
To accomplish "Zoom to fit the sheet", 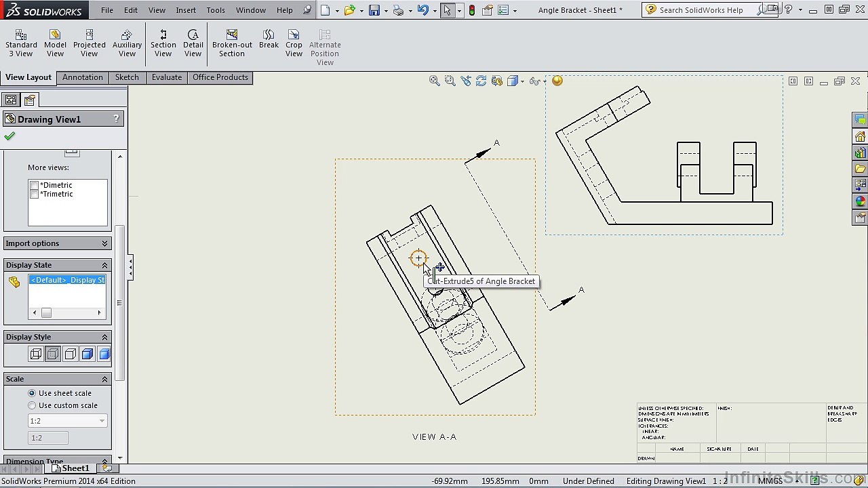I will pyautogui.click(x=435, y=81).
